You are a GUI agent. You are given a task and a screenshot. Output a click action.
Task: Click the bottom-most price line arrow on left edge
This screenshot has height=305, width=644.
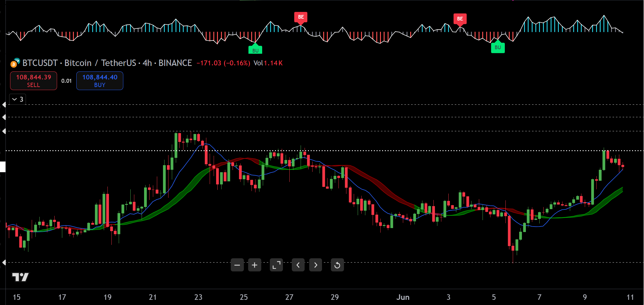tap(4, 262)
